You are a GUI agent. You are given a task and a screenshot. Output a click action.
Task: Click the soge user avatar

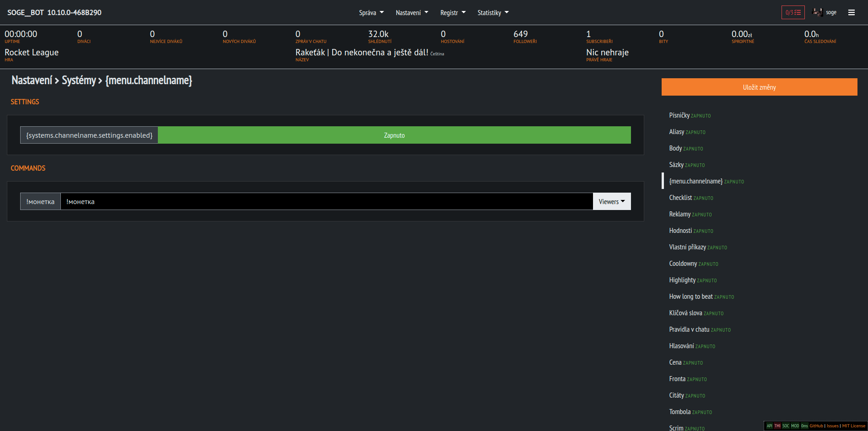coord(817,12)
